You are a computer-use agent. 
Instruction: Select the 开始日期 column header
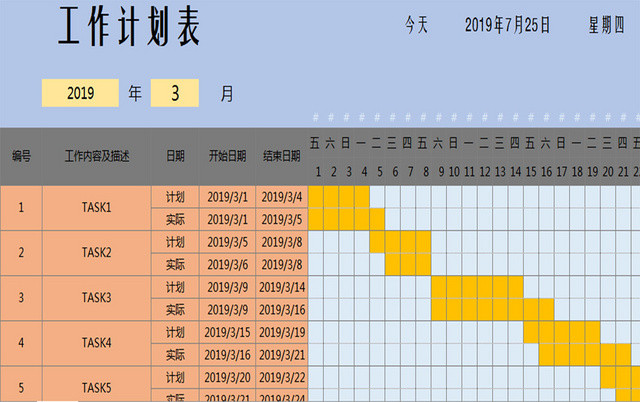[x=227, y=156]
